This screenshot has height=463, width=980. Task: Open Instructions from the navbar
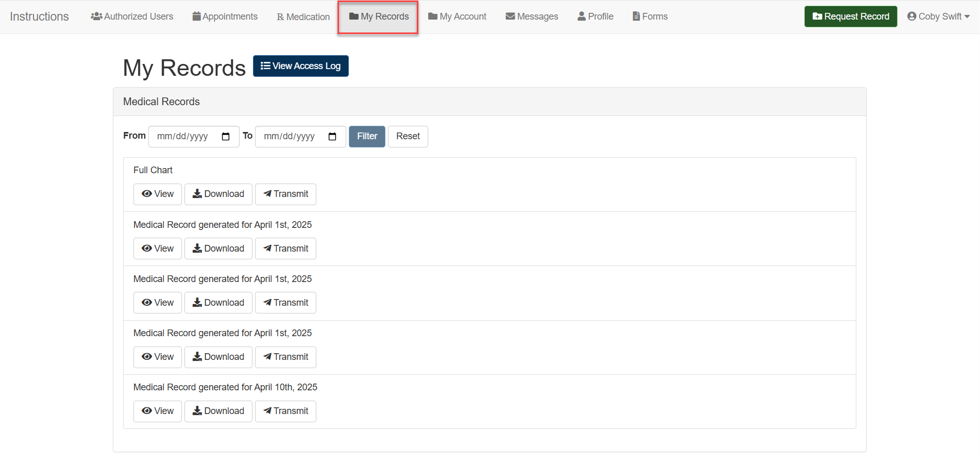pyautogui.click(x=39, y=16)
